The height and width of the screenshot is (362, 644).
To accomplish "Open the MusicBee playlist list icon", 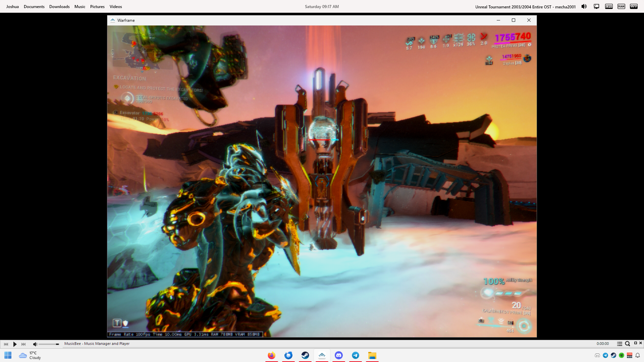I will point(620,344).
